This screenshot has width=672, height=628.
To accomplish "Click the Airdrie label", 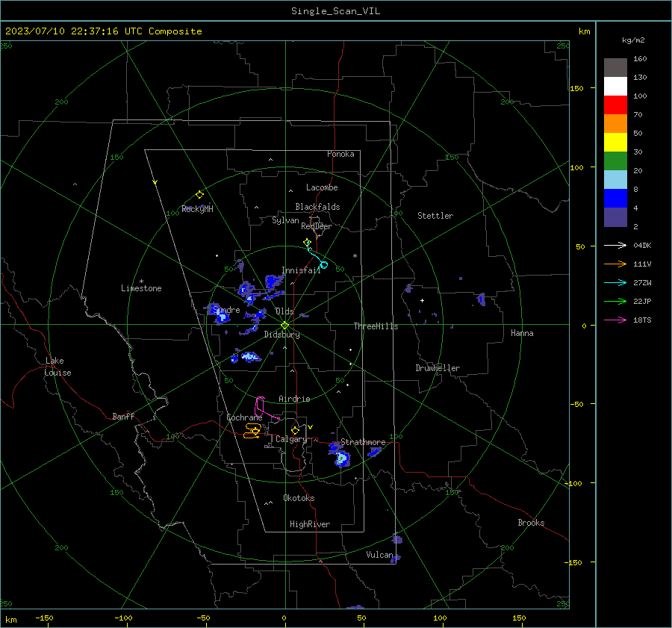I will 294,399.
